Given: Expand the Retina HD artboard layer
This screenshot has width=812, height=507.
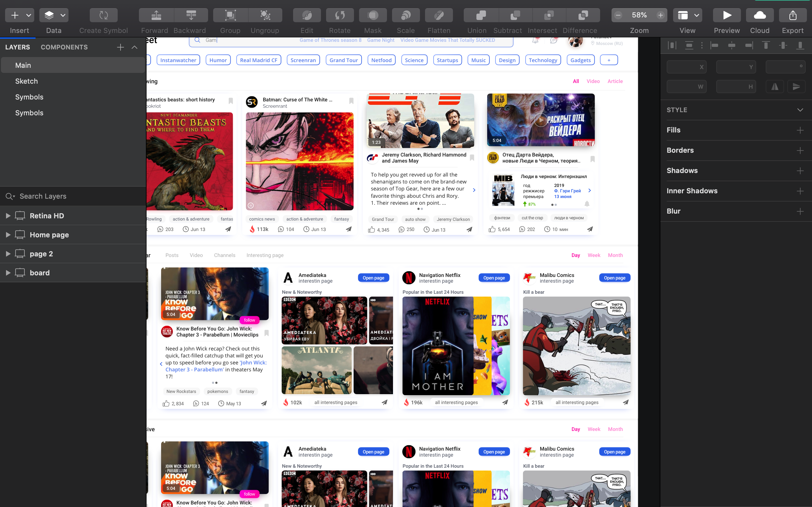Looking at the screenshot, I should coord(8,216).
